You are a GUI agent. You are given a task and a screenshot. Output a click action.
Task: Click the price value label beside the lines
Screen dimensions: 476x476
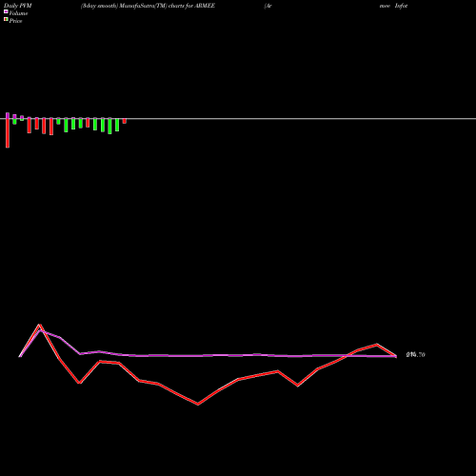tap(415, 355)
